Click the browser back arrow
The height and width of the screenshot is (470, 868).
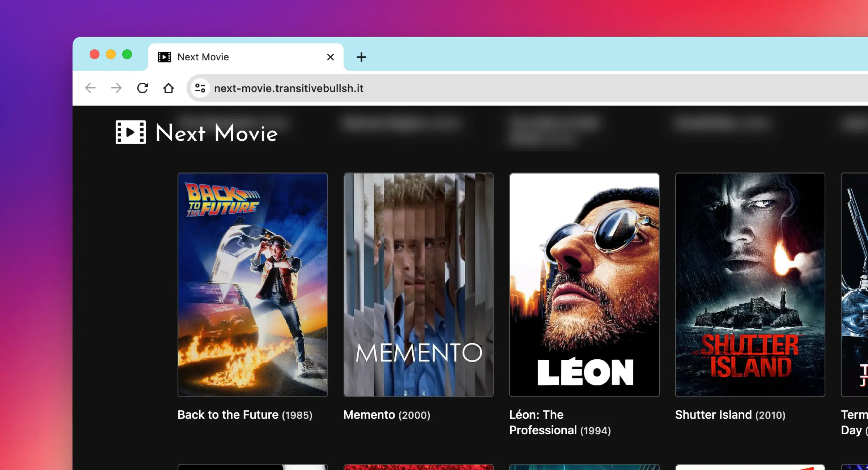click(90, 88)
